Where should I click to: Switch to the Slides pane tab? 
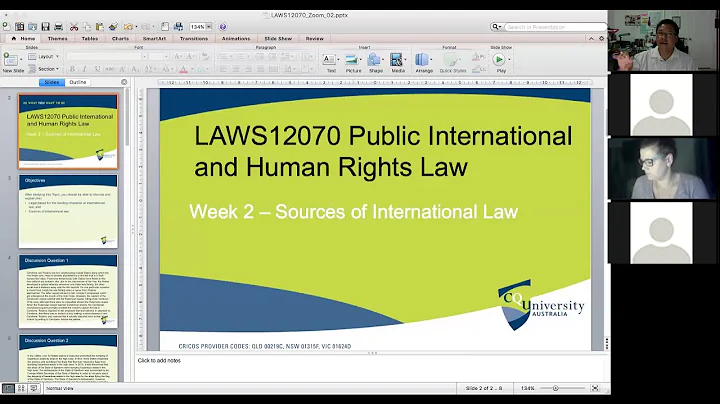click(x=51, y=82)
